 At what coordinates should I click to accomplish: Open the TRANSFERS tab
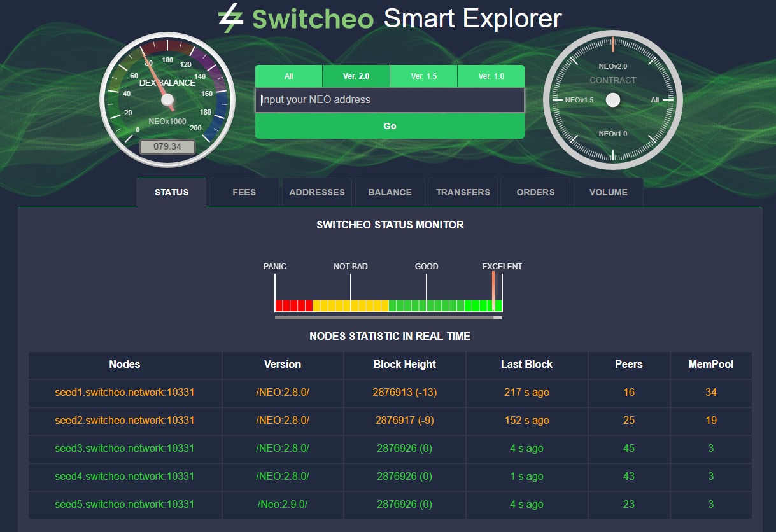tap(463, 192)
